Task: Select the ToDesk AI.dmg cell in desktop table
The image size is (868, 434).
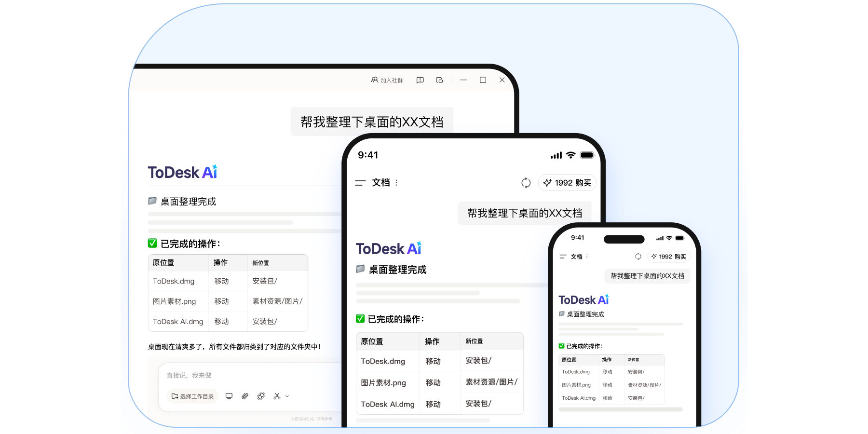Action: [x=178, y=322]
